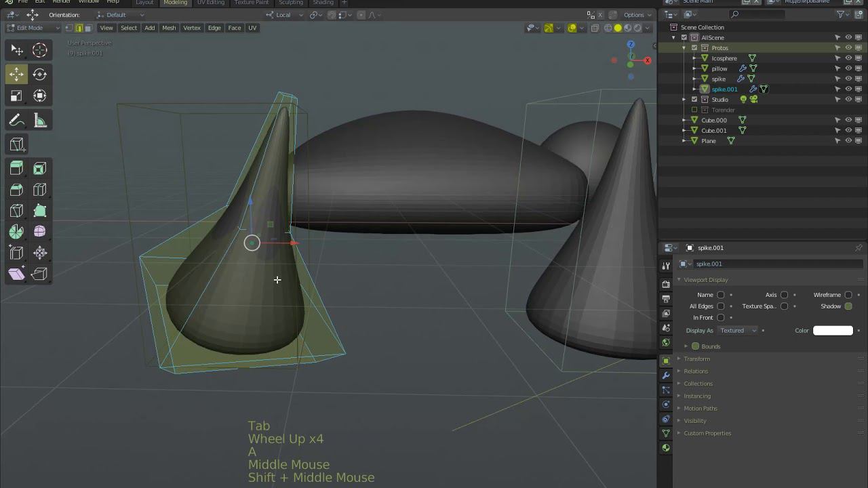Switch to face select mode
This screenshot has height=488, width=868.
[88, 28]
